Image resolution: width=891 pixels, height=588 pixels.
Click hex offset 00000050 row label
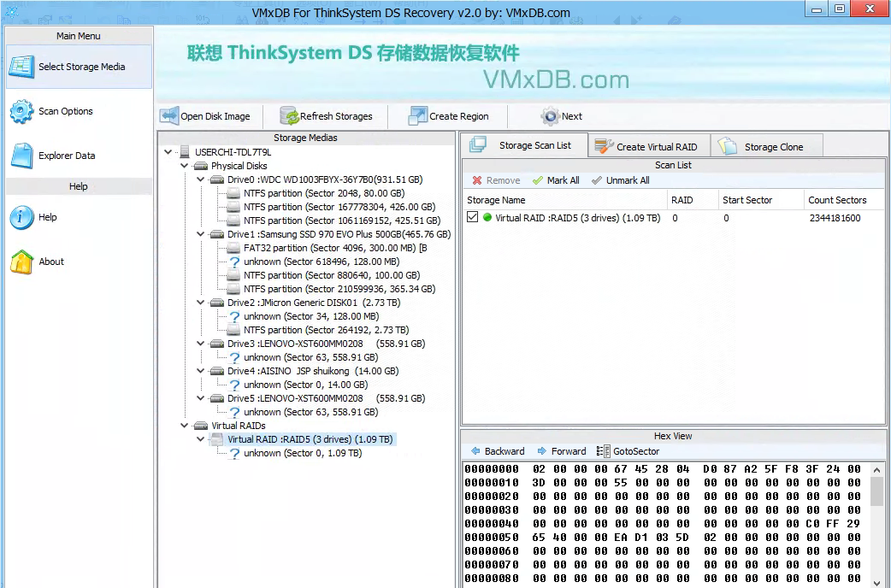point(492,537)
